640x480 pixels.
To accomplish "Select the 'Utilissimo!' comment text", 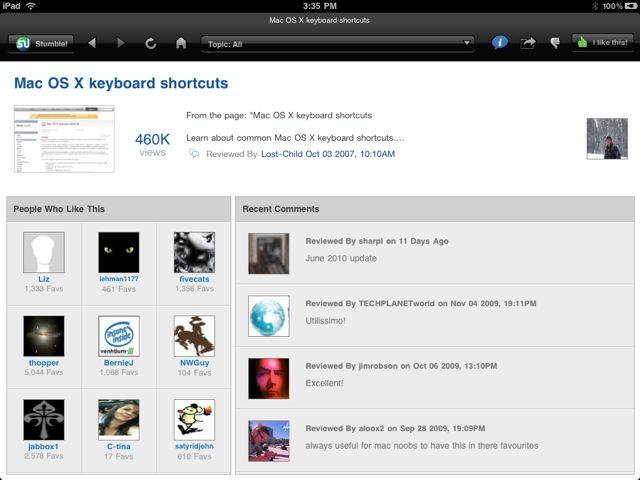I will click(325, 321).
